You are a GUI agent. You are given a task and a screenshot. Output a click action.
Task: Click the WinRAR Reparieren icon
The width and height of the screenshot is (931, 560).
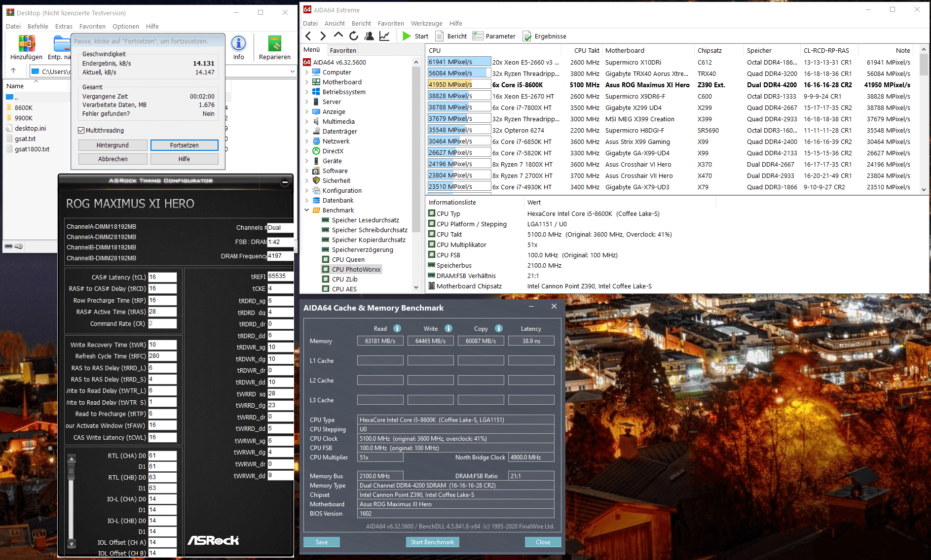click(x=274, y=44)
